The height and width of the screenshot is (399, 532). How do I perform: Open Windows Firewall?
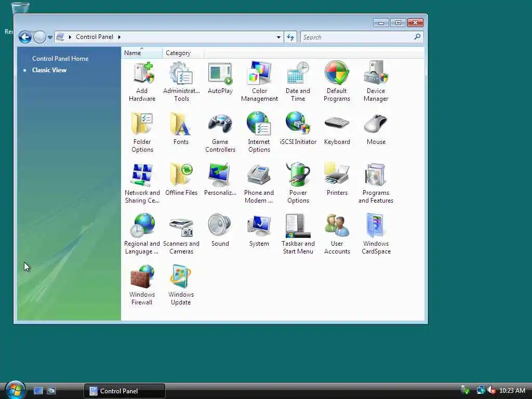point(142,285)
